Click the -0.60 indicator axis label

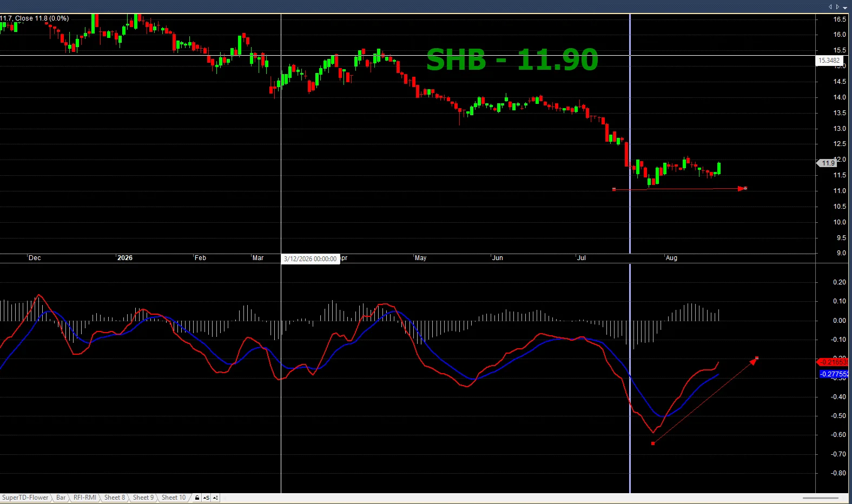(838, 435)
